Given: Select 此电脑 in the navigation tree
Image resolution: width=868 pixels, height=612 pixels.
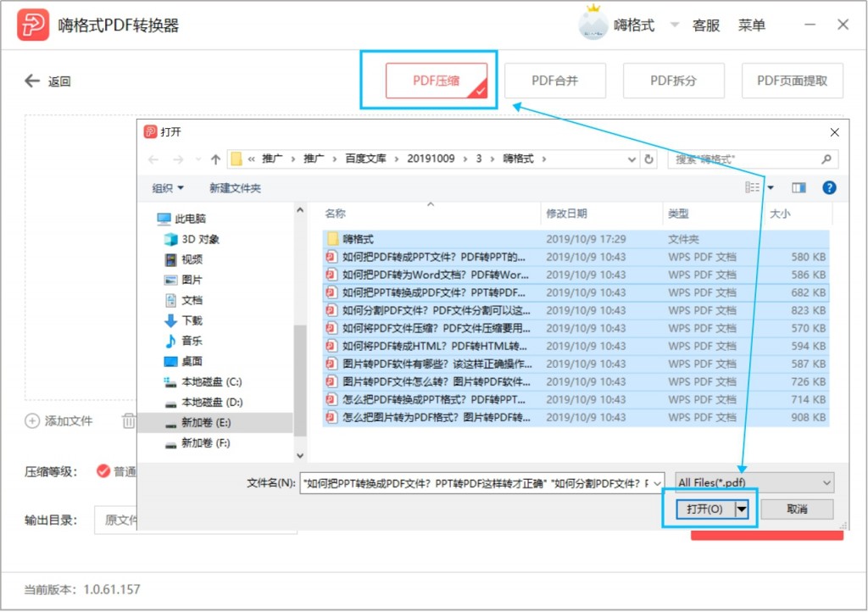Looking at the screenshot, I should pos(181,219).
